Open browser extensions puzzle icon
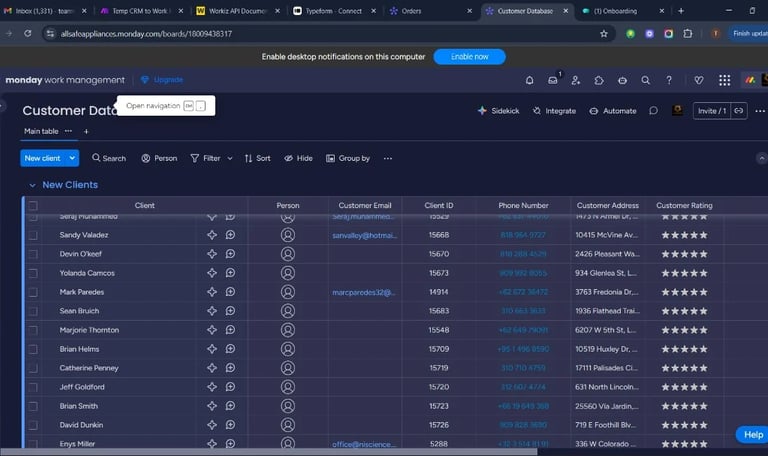The height and width of the screenshot is (456, 768). pyautogui.click(x=688, y=33)
